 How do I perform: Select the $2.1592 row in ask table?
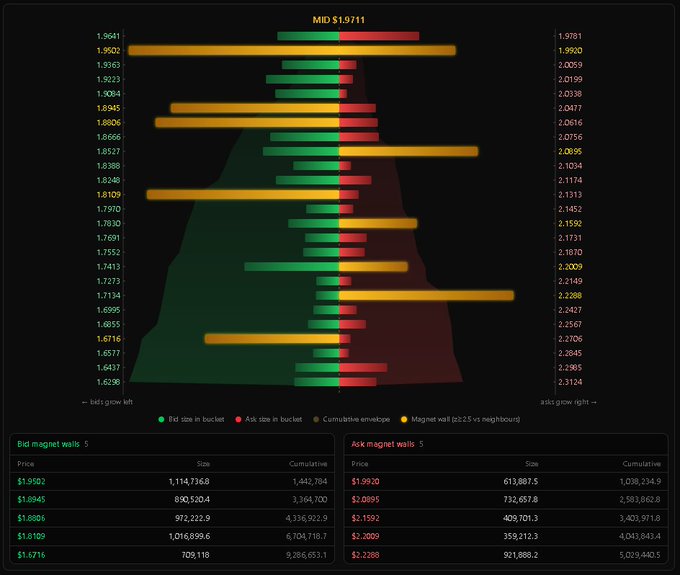click(x=506, y=518)
